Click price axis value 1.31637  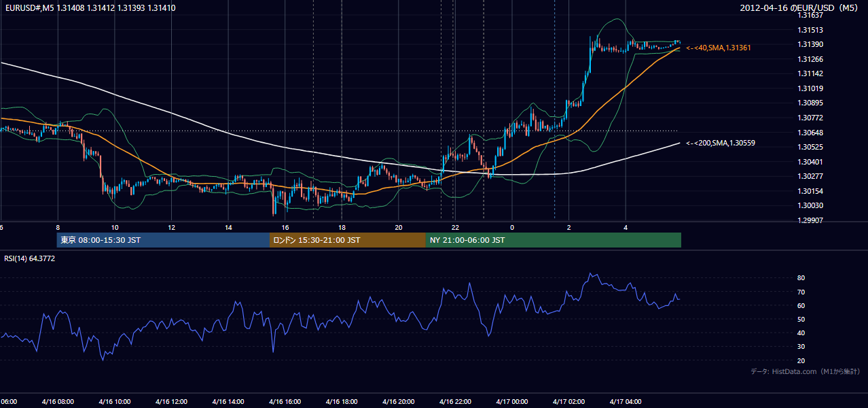(x=811, y=15)
